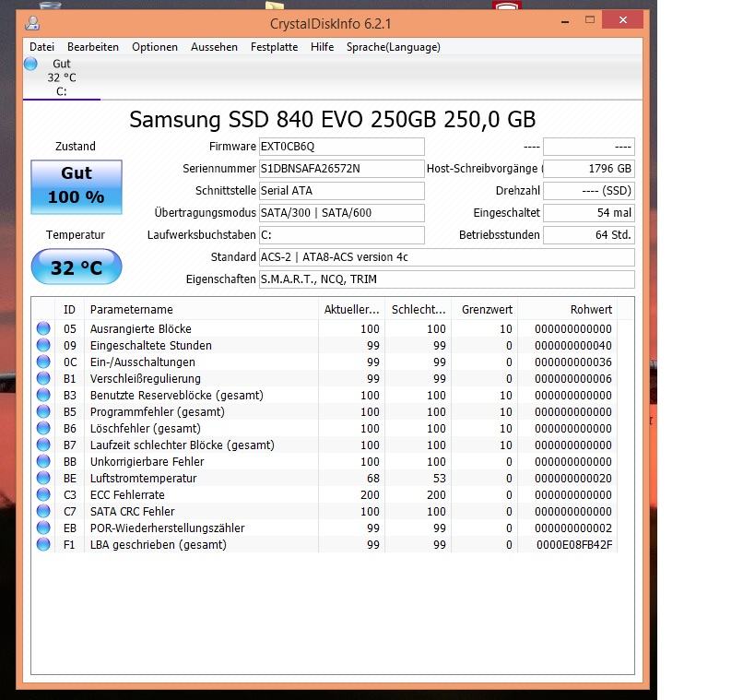Click status orb of row B1 Verschleißregulierung
The image size is (755, 700).
point(43,378)
